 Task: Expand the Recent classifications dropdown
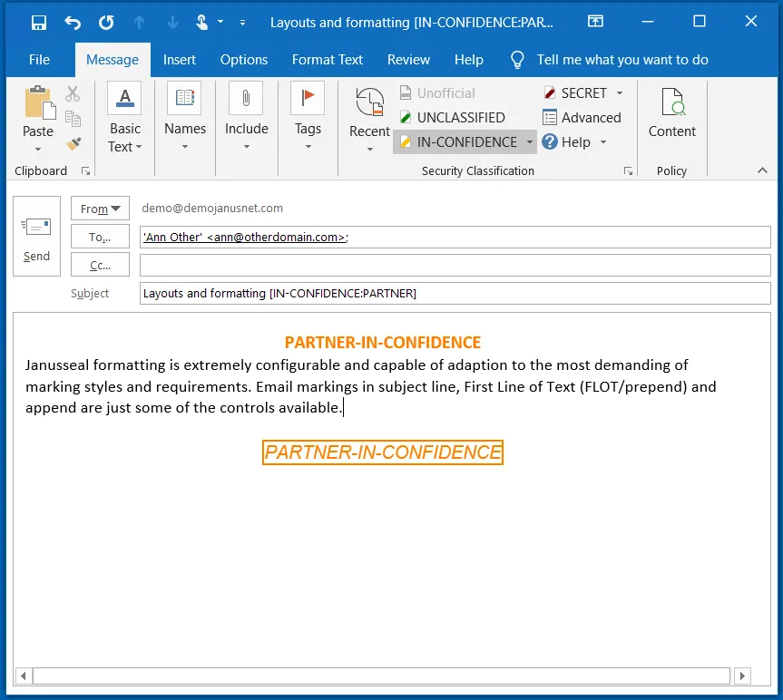(x=369, y=148)
